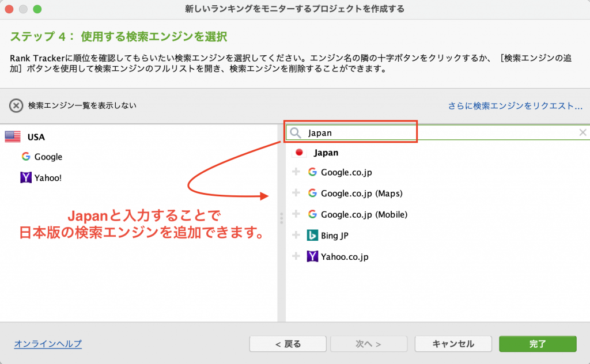590x364 pixels.
Task: Click the Japan flag icon
Action: [x=299, y=152]
